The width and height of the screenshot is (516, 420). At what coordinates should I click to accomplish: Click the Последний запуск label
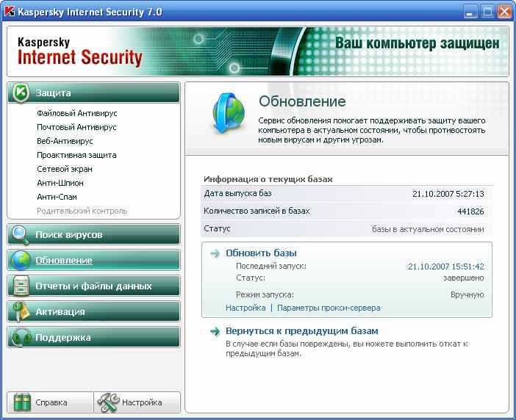click(270, 266)
